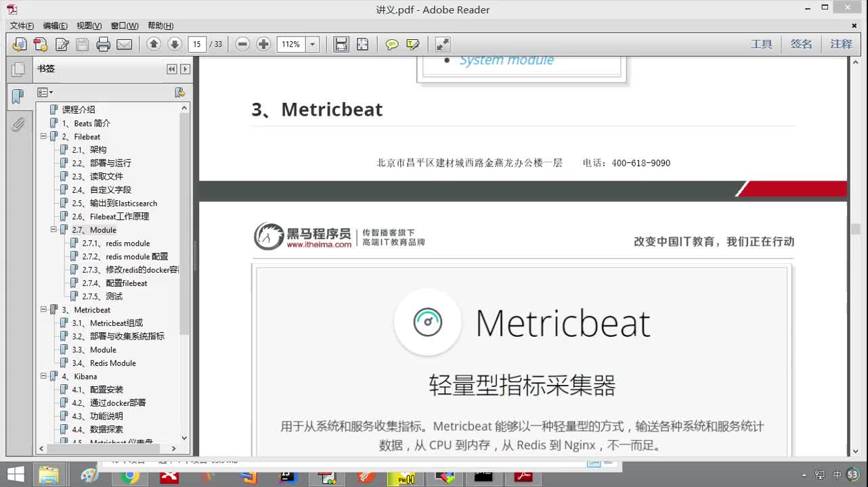868x487 pixels.
Task: Zoom in with the plus button
Action: [x=263, y=45]
